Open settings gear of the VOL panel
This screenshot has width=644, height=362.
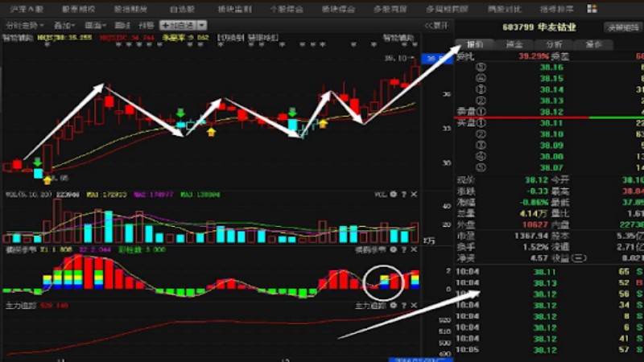[393, 194]
